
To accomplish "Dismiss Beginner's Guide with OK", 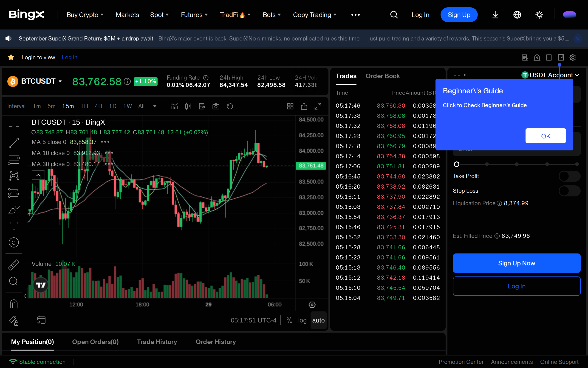I will click(x=546, y=136).
